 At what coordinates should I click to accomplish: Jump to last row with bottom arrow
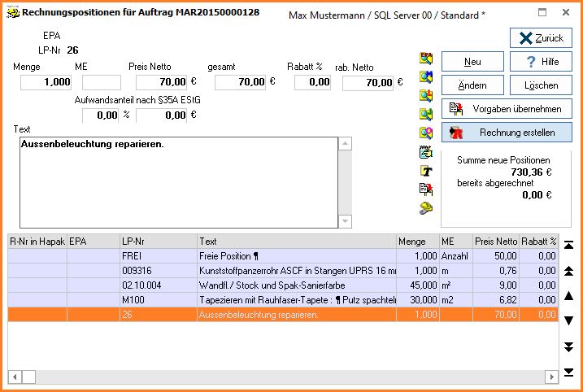tap(569, 372)
